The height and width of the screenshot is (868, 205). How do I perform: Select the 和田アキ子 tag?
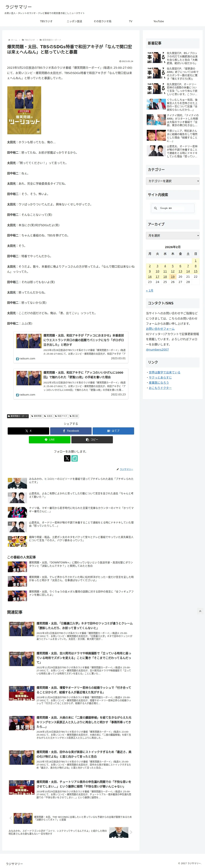[61, 416]
